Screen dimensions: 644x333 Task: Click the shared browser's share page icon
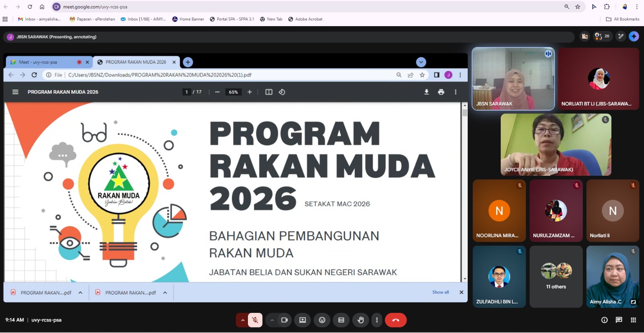coord(411,75)
